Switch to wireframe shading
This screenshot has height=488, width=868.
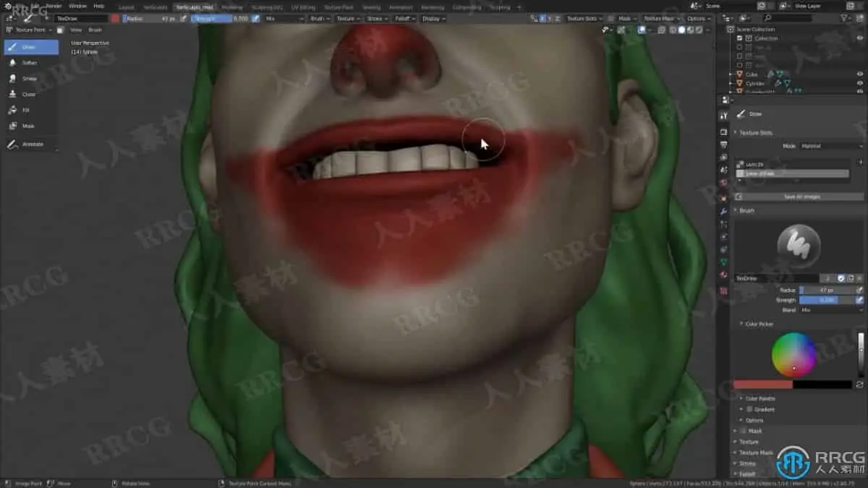pyautogui.click(x=673, y=30)
